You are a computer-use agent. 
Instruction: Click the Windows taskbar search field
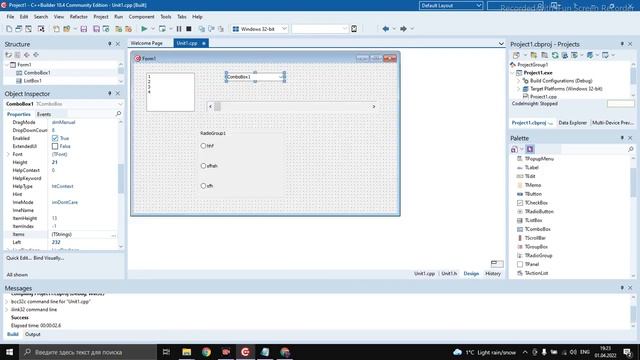[x=88, y=352]
